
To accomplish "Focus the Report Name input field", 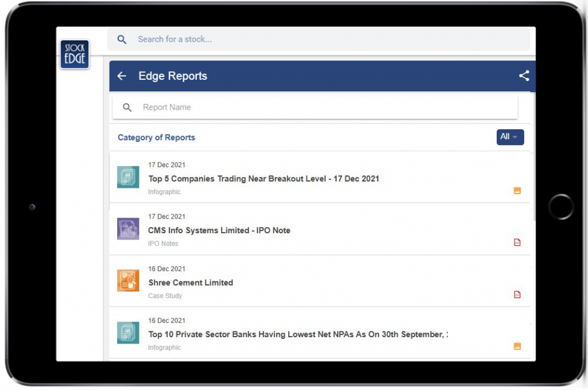I will click(x=315, y=107).
